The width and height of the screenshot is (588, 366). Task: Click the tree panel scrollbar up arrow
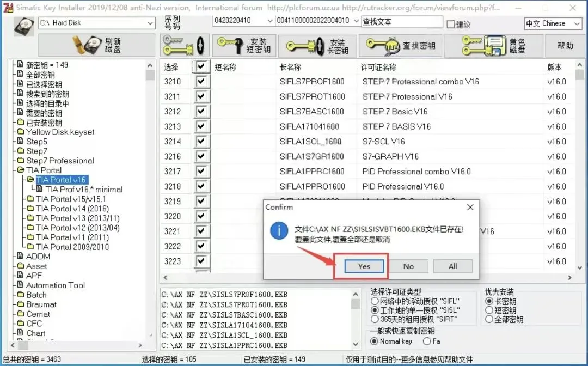pyautogui.click(x=150, y=65)
